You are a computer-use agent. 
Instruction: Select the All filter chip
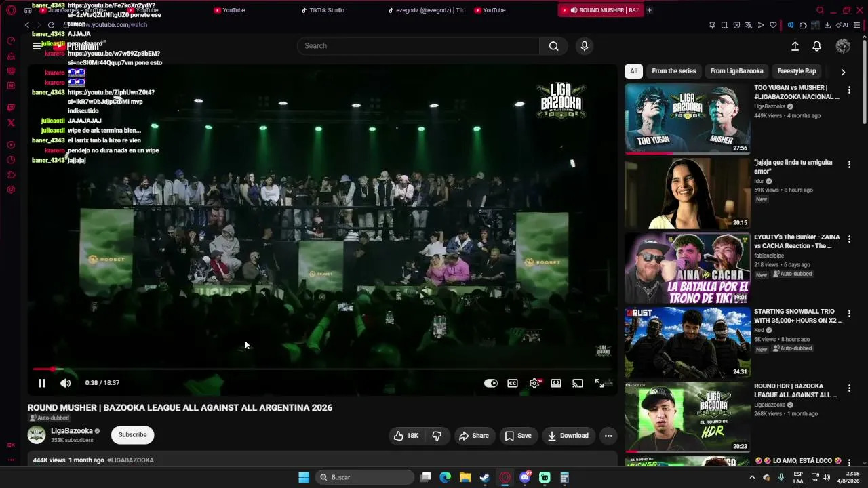coord(633,71)
